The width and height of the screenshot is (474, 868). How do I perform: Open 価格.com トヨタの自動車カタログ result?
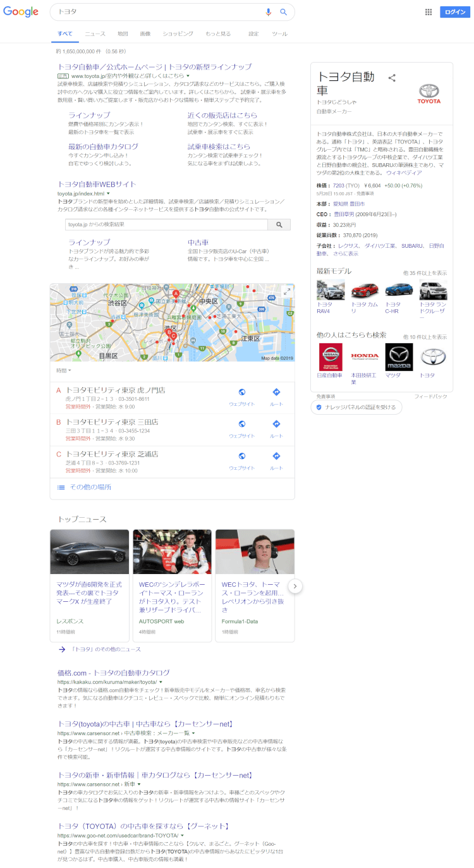[x=114, y=673]
